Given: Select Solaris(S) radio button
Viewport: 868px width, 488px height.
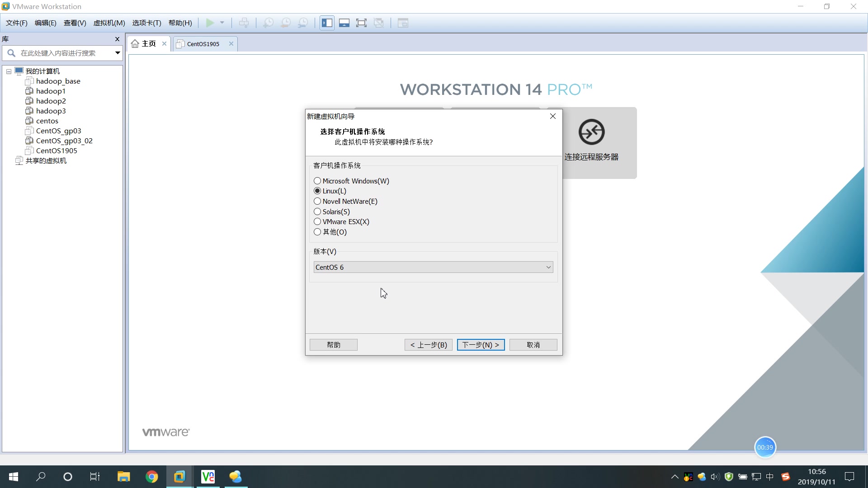Looking at the screenshot, I should pyautogui.click(x=317, y=211).
